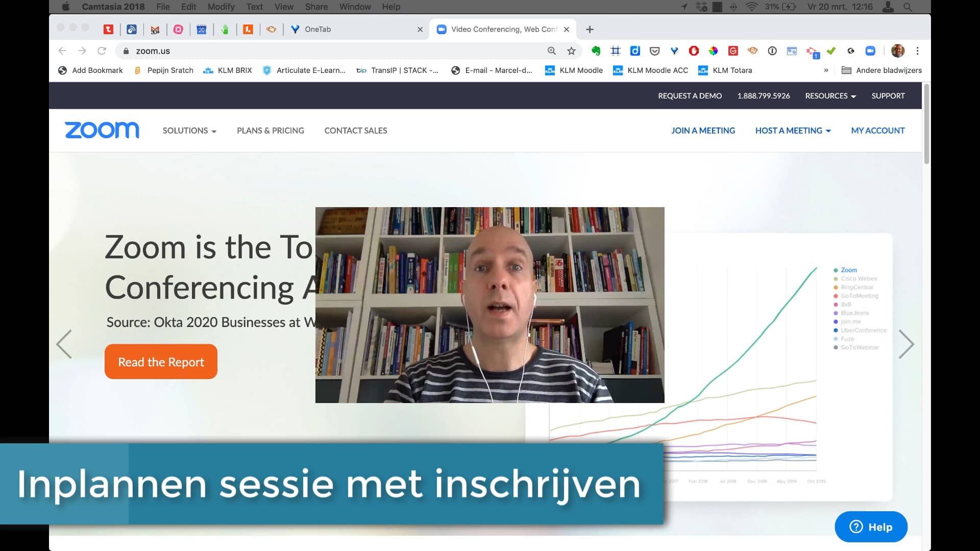980x551 pixels.
Task: Open a new browser tab
Action: click(590, 30)
